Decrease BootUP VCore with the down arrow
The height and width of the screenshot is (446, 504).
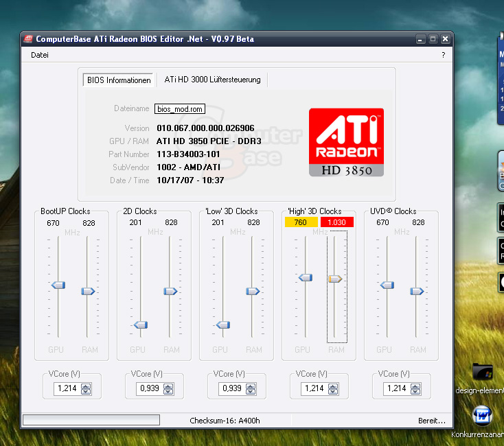(86, 391)
